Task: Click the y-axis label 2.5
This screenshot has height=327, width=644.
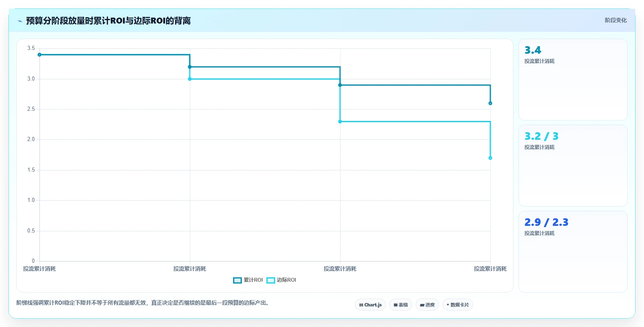Action: (x=31, y=109)
